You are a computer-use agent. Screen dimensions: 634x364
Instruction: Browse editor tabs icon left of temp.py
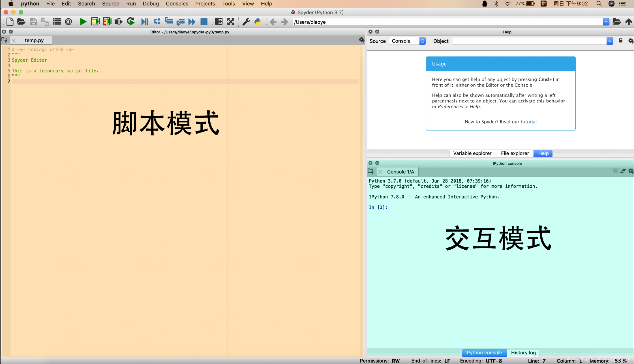(5, 40)
